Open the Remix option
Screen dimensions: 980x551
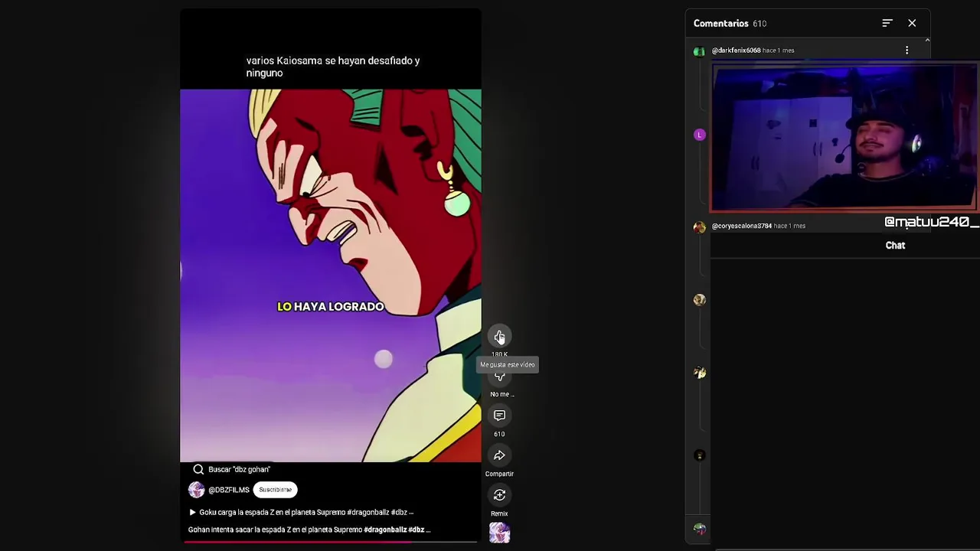(499, 495)
